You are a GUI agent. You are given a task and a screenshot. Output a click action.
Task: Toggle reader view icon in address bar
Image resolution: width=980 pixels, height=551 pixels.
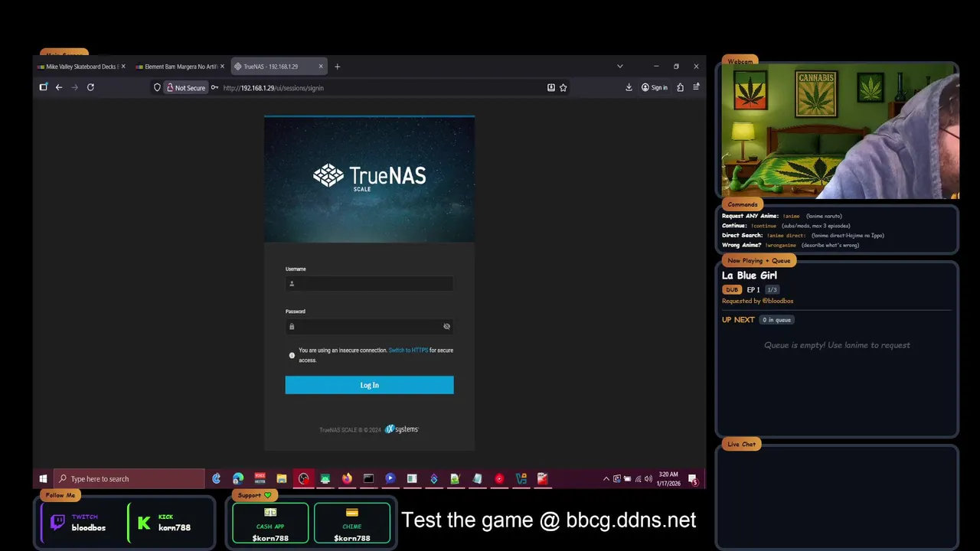(550, 88)
